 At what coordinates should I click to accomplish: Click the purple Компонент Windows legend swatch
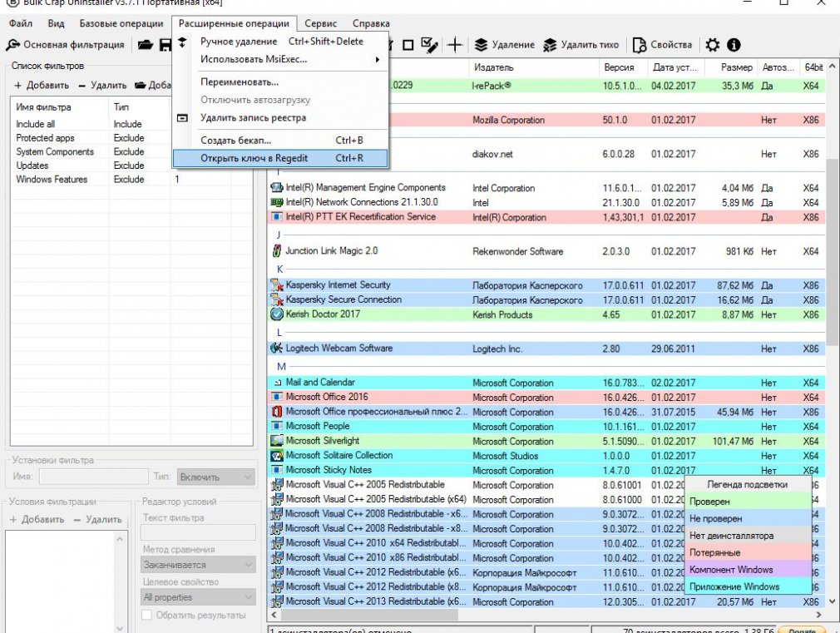[x=749, y=570]
